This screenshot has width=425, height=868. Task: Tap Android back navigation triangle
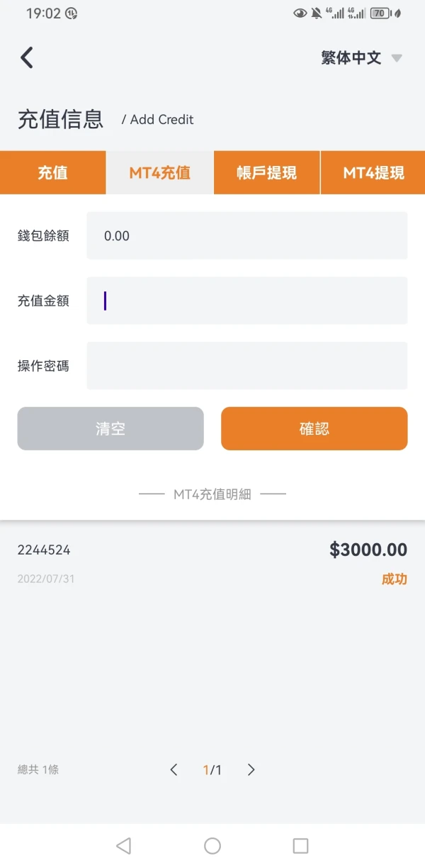click(x=123, y=845)
